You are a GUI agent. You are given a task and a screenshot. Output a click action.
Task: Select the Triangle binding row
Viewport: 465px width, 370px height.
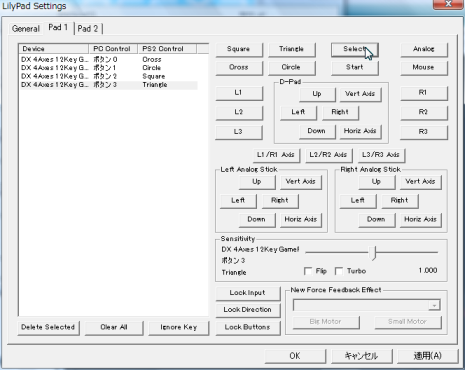pyautogui.click(x=109, y=85)
